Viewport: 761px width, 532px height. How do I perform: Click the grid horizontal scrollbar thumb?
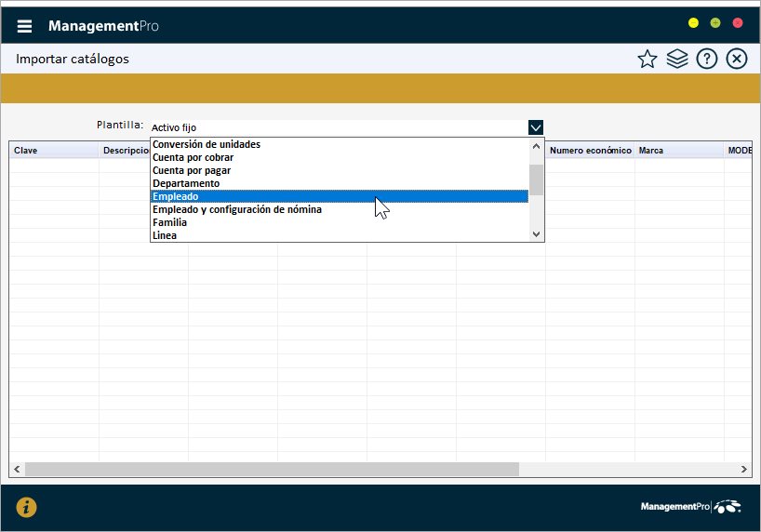coord(272,469)
